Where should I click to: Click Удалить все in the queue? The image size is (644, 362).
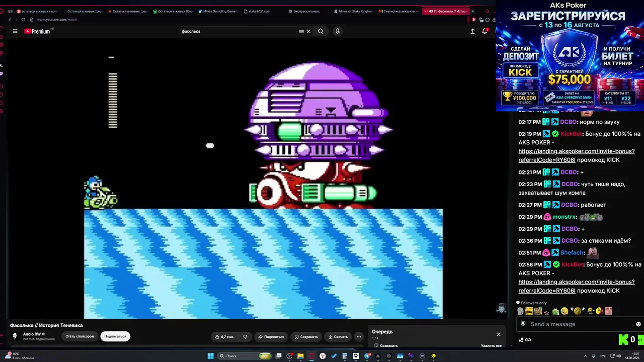pos(491,346)
